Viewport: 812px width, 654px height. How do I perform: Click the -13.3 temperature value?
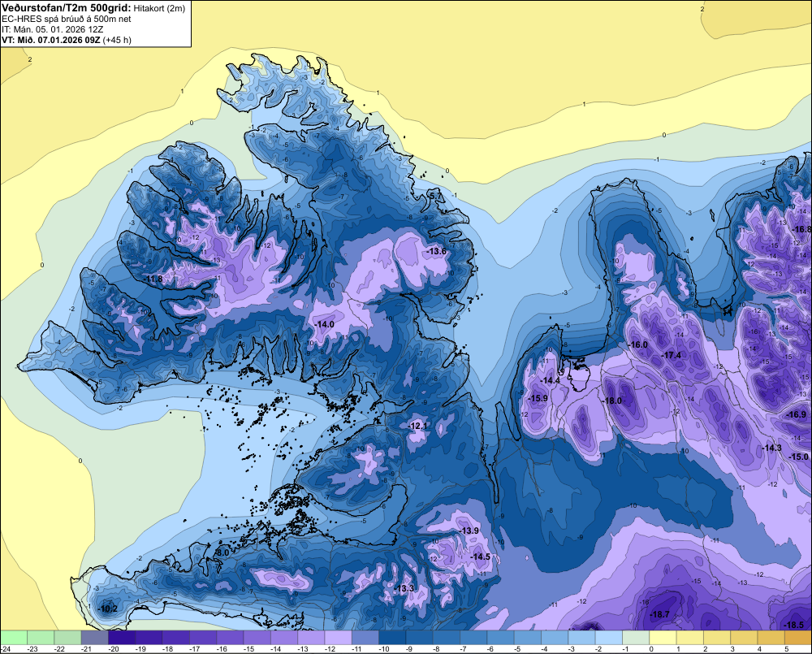(404, 588)
